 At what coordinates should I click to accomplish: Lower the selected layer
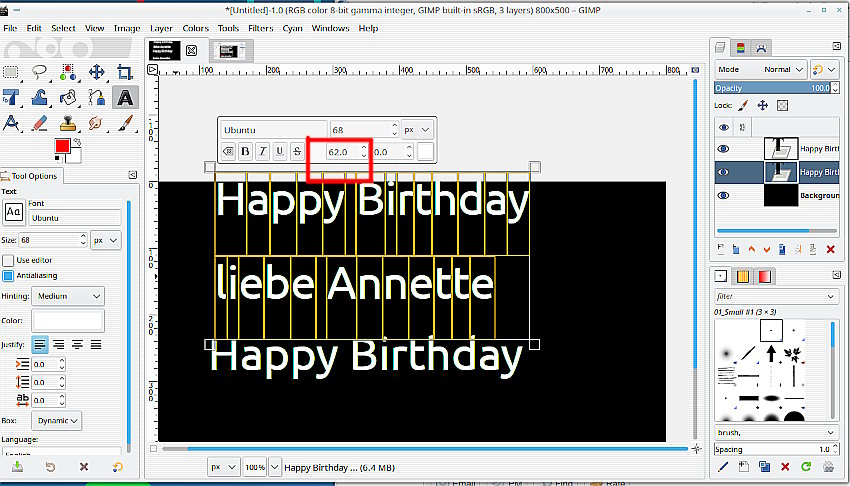click(x=767, y=249)
